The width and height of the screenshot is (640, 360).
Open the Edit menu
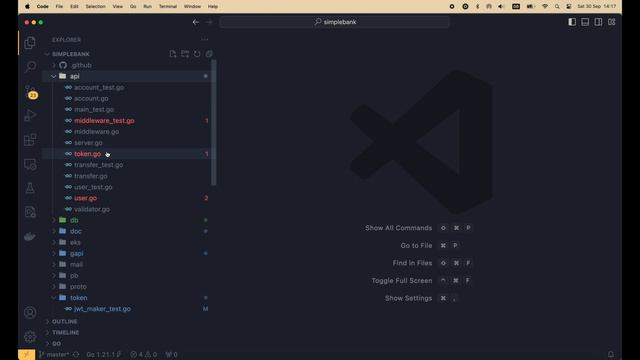tap(74, 7)
